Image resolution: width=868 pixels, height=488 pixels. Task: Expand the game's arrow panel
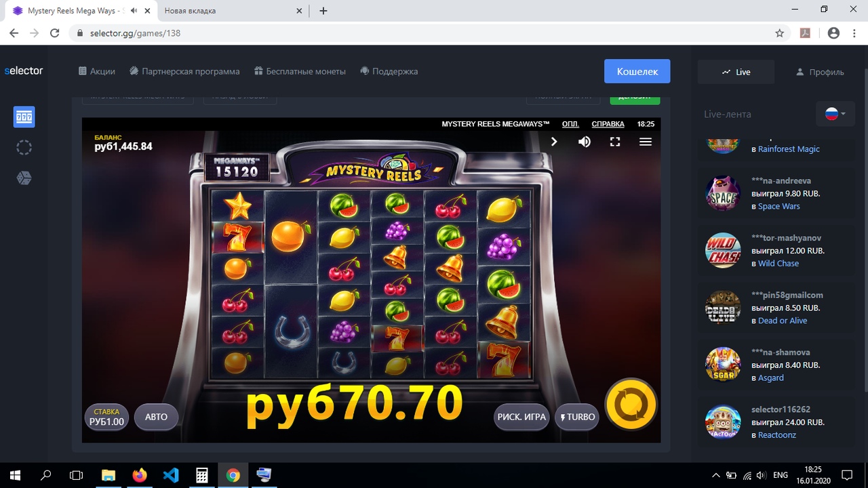tap(554, 142)
